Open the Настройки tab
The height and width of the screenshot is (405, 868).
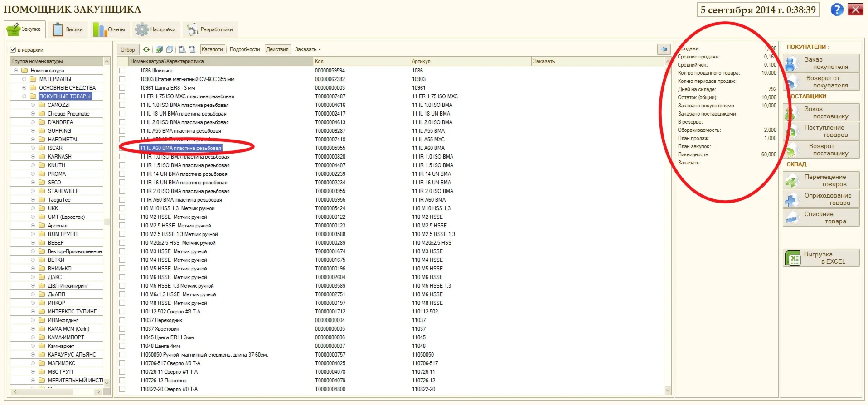coord(156,29)
